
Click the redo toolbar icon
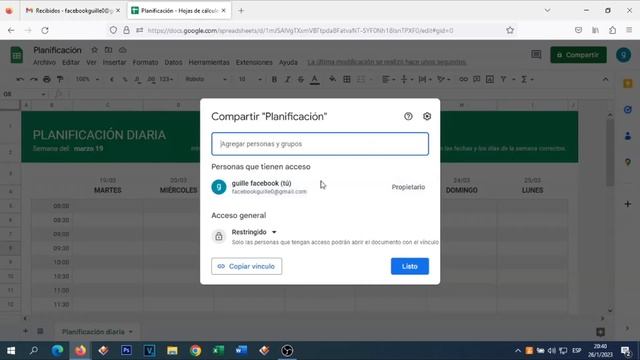(x=33, y=79)
